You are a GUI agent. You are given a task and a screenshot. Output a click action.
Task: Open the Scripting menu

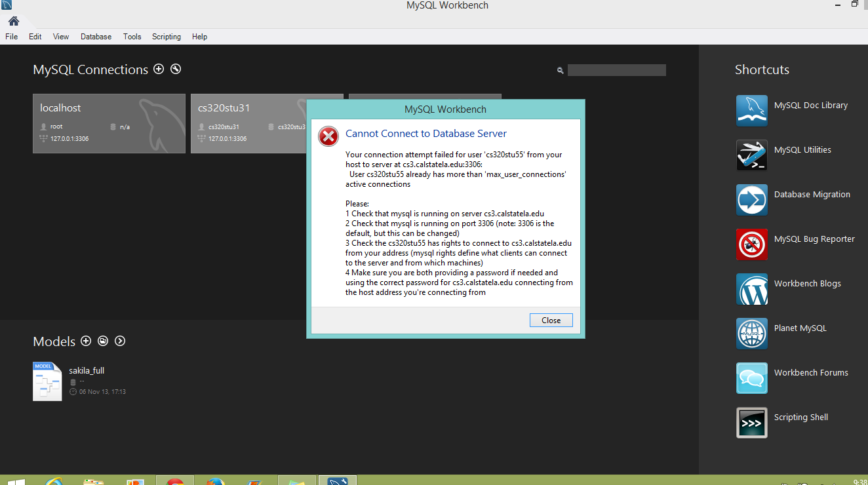click(x=166, y=37)
